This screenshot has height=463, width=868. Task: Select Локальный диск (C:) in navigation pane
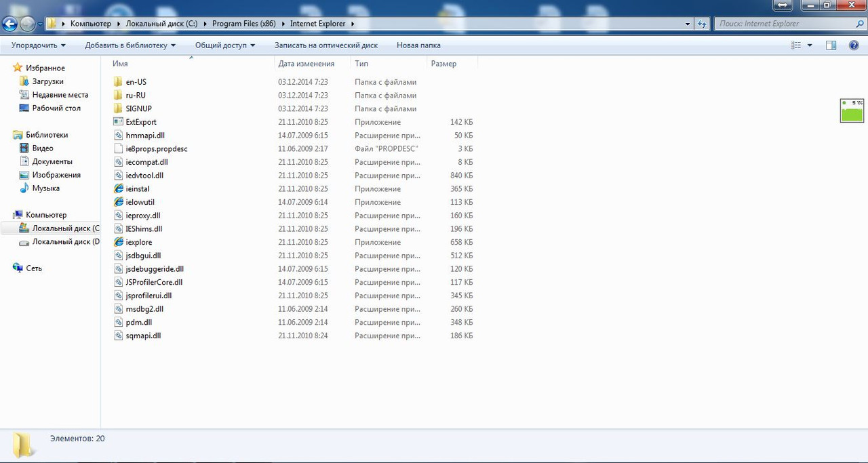(66, 228)
